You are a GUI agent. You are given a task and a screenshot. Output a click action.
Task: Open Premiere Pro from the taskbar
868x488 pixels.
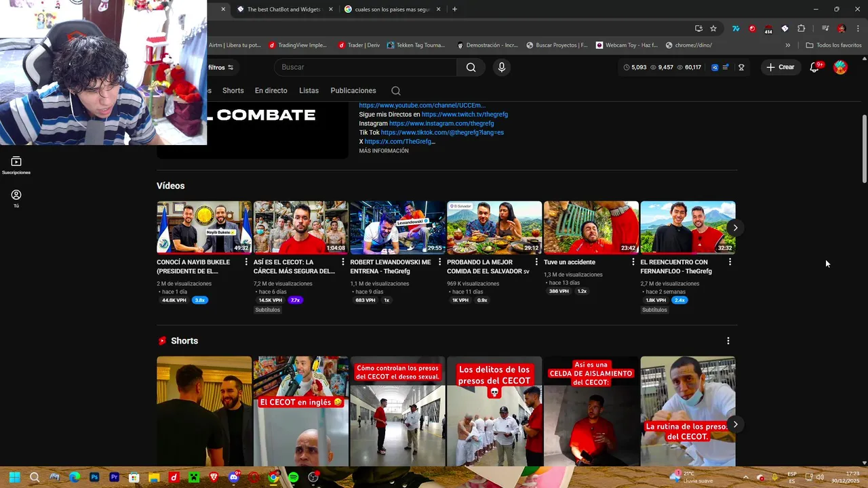[114, 477]
